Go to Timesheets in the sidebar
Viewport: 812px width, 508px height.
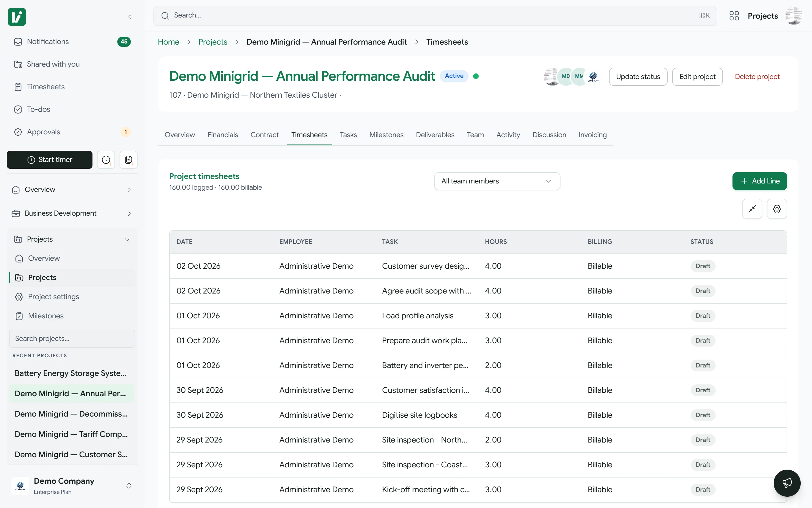[72, 87]
